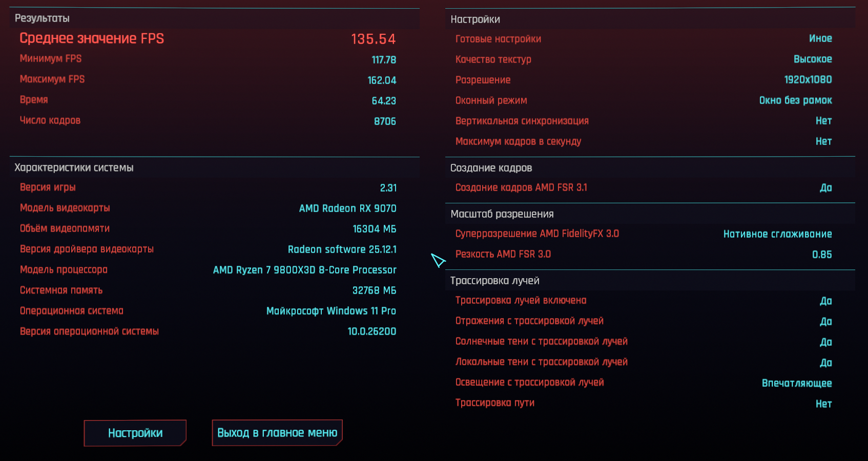This screenshot has width=868, height=461.
Task: Click the Нативное сглаживание value
Action: point(778,234)
